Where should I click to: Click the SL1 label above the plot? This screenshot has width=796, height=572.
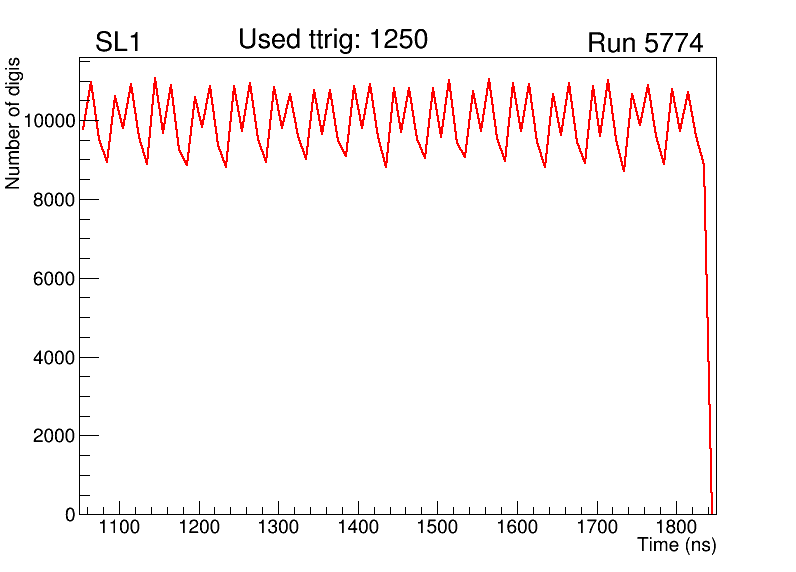tap(118, 43)
